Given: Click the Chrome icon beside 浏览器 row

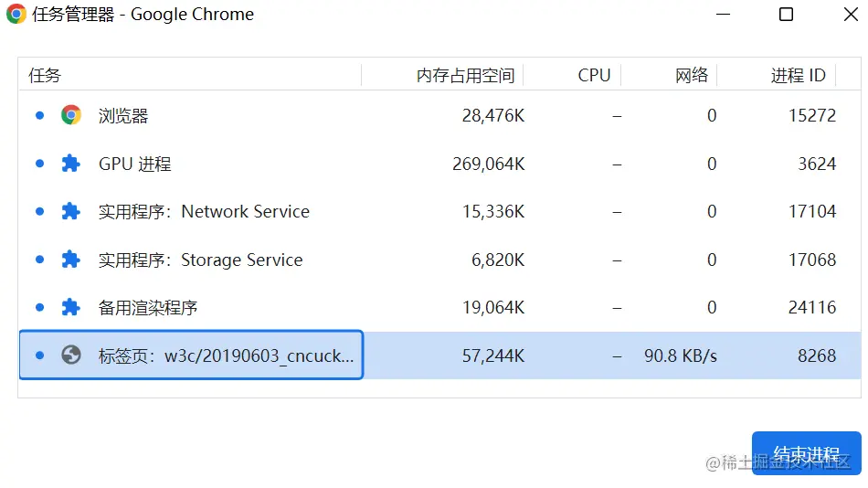Looking at the screenshot, I should (x=71, y=115).
